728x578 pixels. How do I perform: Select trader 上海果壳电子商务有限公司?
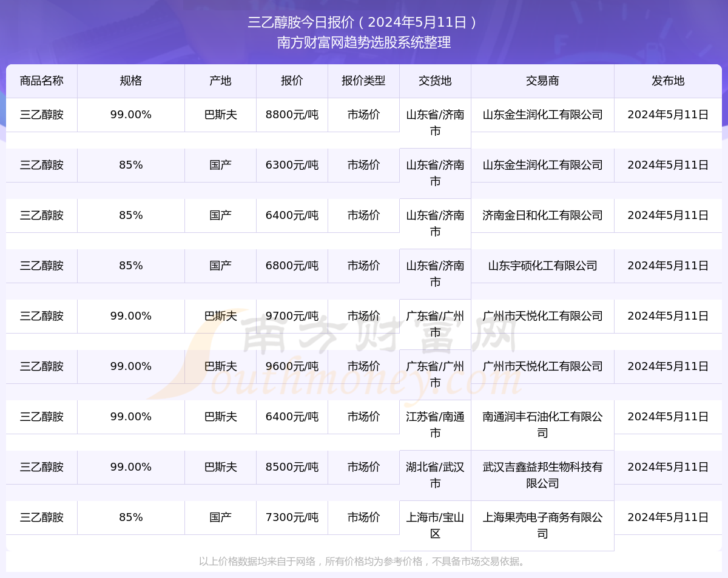[x=542, y=525]
